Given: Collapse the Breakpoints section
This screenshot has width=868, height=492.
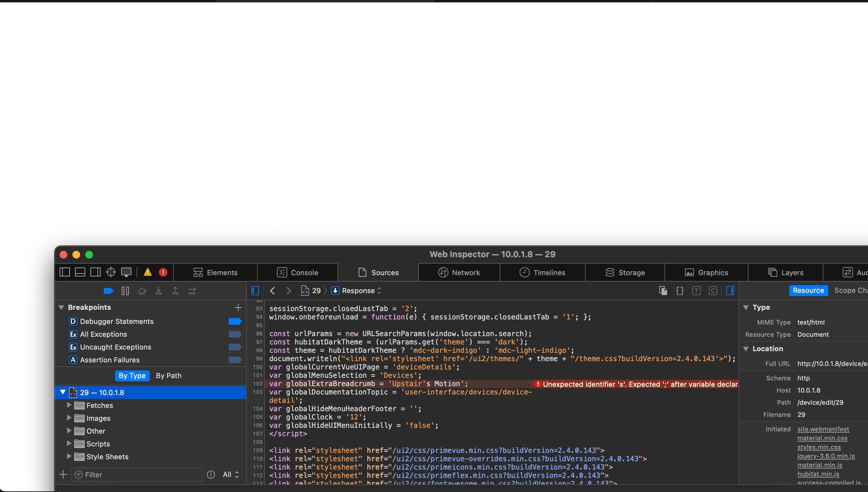Looking at the screenshot, I should [61, 307].
